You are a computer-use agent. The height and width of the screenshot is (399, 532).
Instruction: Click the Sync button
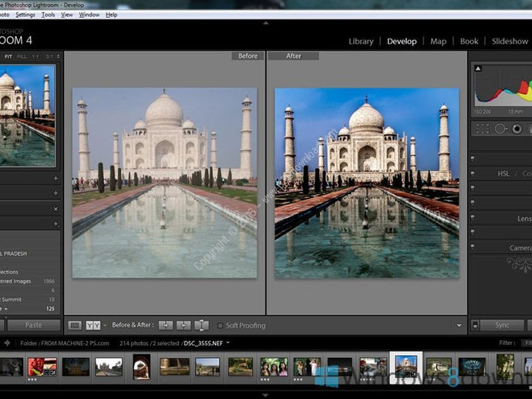[x=502, y=325]
